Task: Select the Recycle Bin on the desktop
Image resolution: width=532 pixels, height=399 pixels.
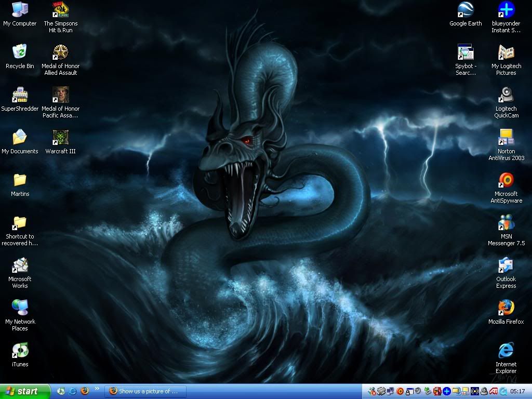Action: pyautogui.click(x=20, y=57)
